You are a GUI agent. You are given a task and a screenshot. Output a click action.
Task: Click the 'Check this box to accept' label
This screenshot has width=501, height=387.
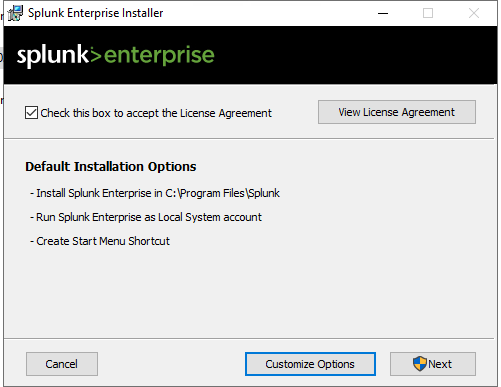156,113
